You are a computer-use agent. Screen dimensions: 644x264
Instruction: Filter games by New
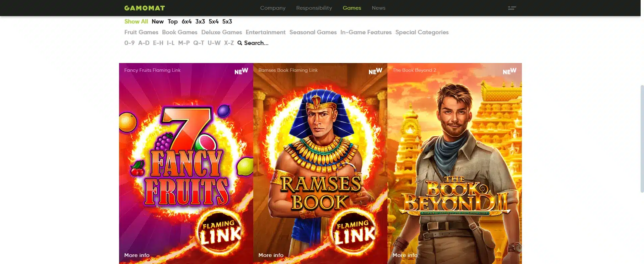[x=158, y=21]
